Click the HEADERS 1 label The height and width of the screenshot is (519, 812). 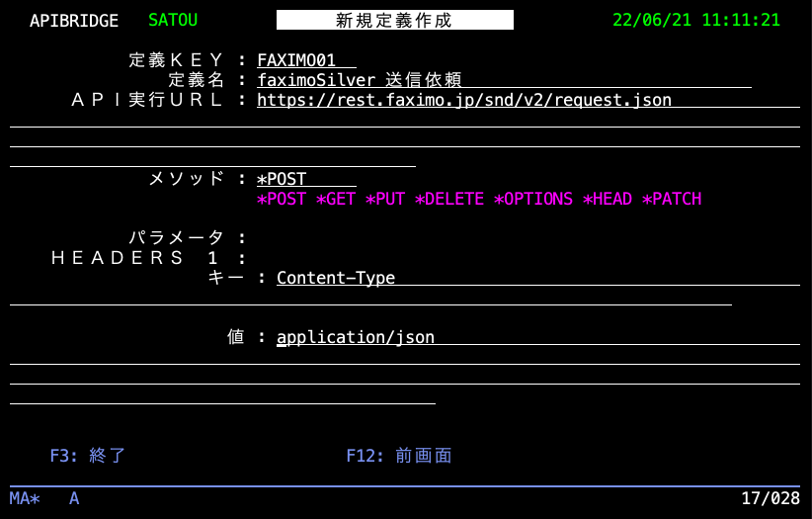tap(134, 258)
